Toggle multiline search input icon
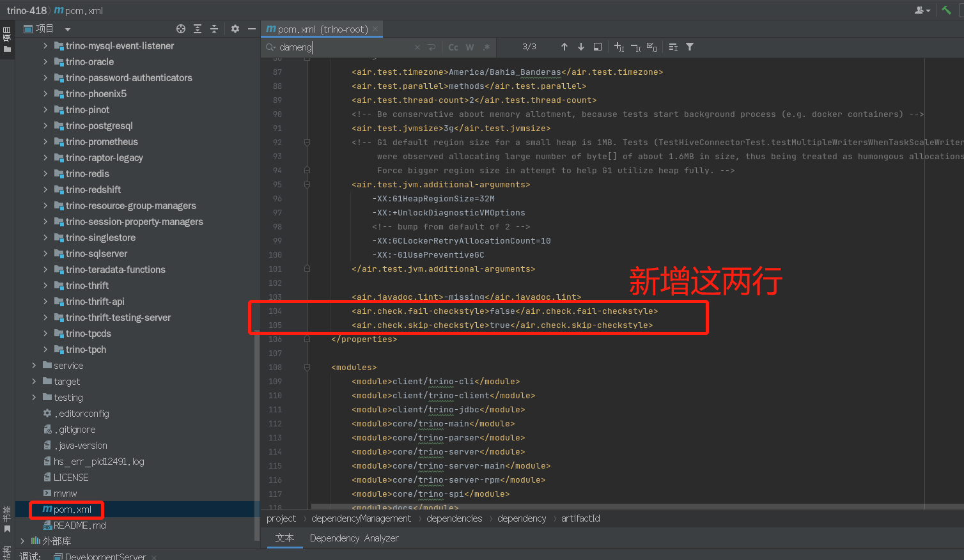The width and height of the screenshot is (964, 560). click(x=673, y=47)
